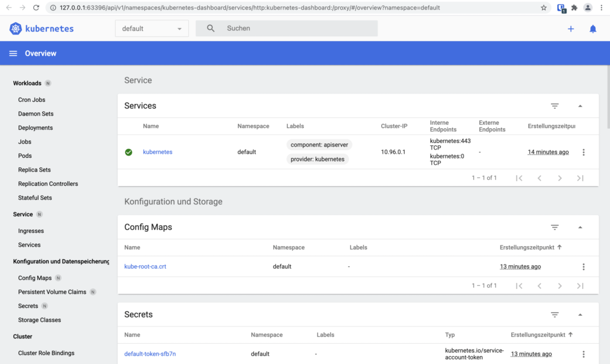Sort Secrets by Erstellungszeitpunkt
Screen dimensions: 610x364
click(541, 335)
